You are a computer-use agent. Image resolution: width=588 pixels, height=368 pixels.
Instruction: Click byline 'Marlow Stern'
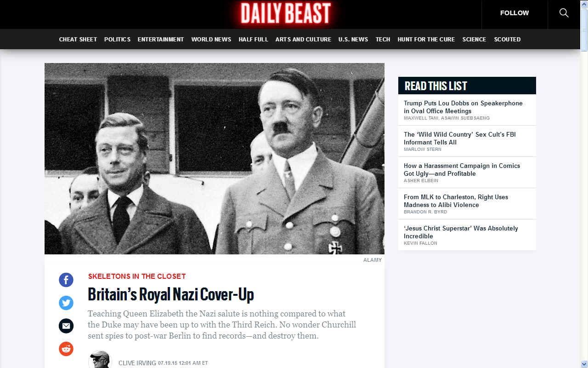click(423, 149)
